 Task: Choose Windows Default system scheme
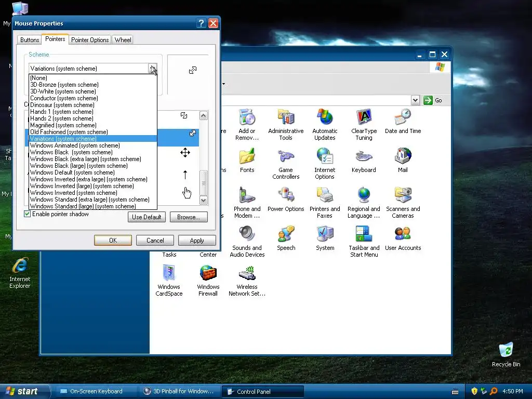point(92,172)
